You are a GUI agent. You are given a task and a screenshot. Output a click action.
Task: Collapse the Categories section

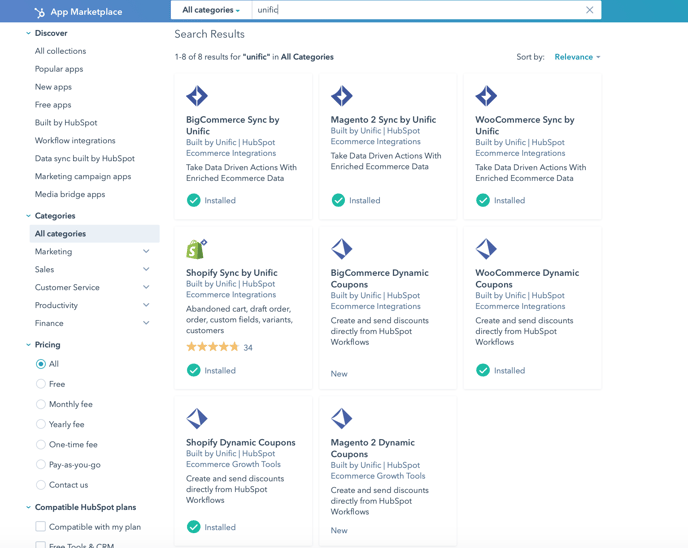[29, 216]
